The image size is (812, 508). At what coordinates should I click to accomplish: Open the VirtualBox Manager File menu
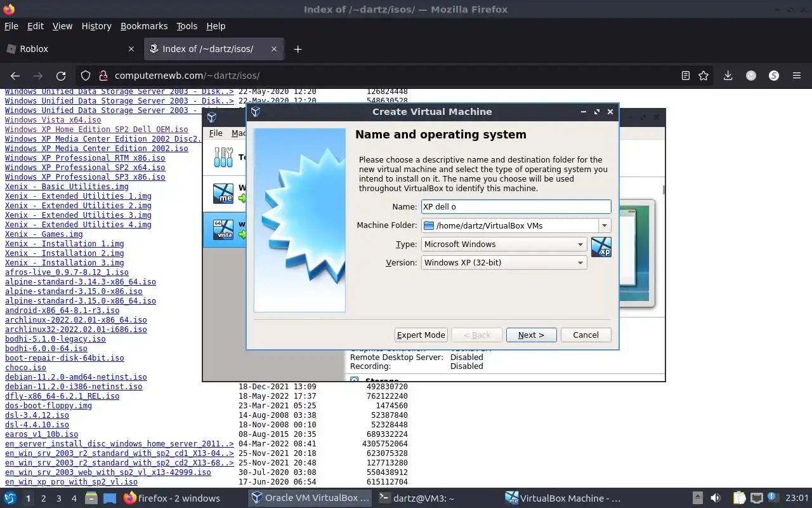tap(216, 133)
